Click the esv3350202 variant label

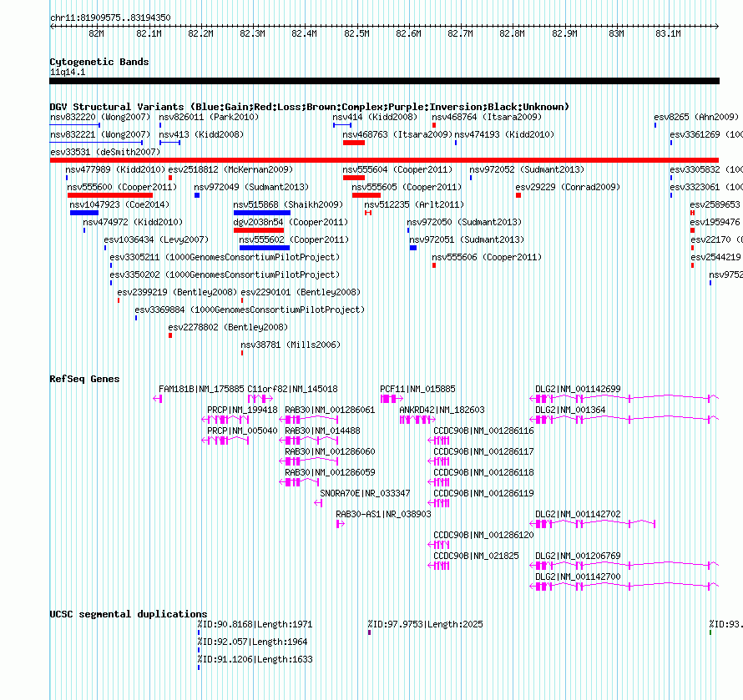pyautogui.click(x=225, y=274)
